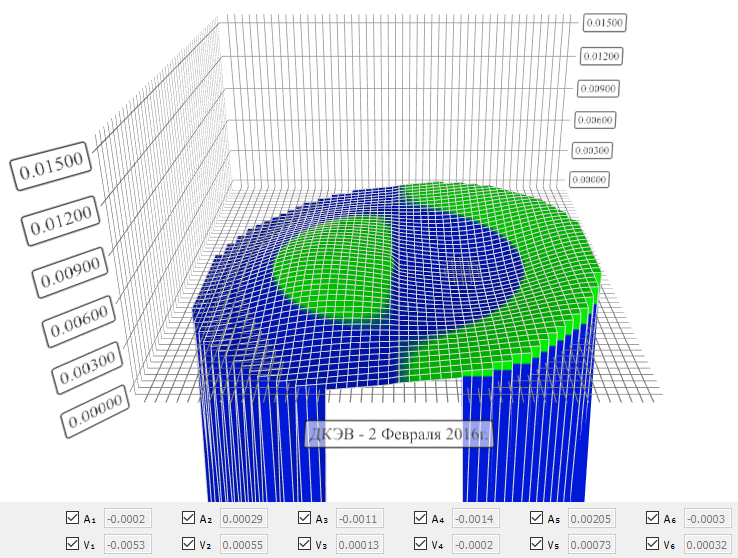738x558 pixels.
Task: Click the V₁ value field showing -0.0053
Action: click(x=127, y=545)
